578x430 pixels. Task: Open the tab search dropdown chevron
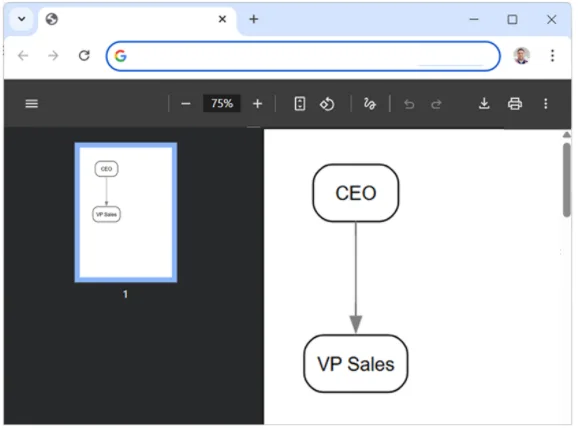pos(22,19)
